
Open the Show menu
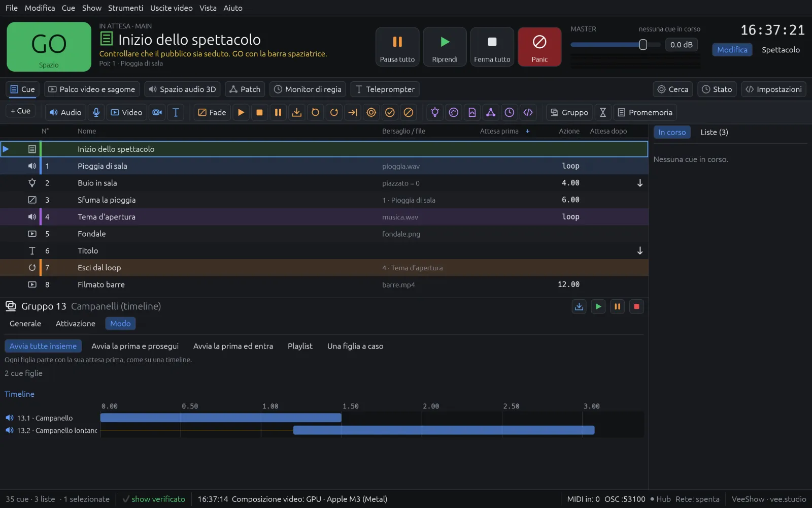pyautogui.click(x=92, y=8)
